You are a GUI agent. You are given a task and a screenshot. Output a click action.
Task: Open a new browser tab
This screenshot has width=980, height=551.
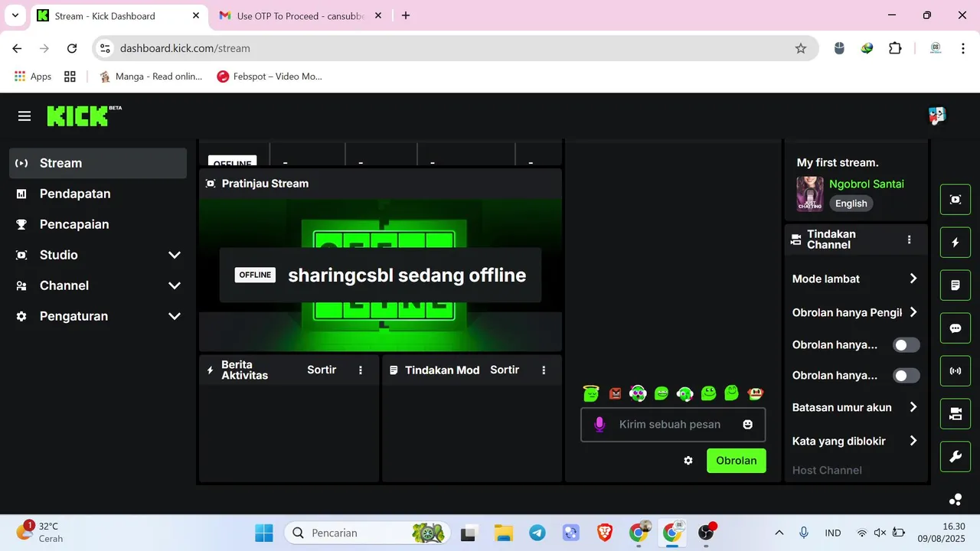pyautogui.click(x=406, y=15)
